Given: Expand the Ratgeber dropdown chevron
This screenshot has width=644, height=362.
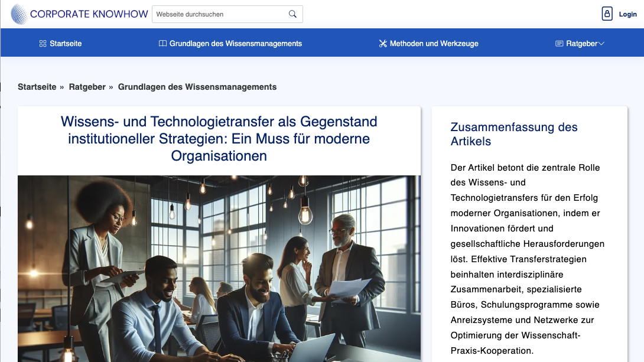Looking at the screenshot, I should click(x=602, y=43).
